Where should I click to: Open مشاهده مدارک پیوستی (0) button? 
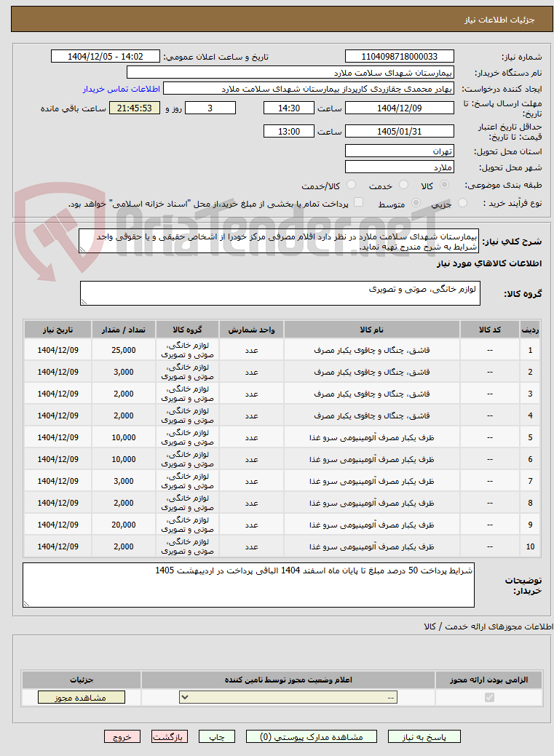(x=312, y=736)
